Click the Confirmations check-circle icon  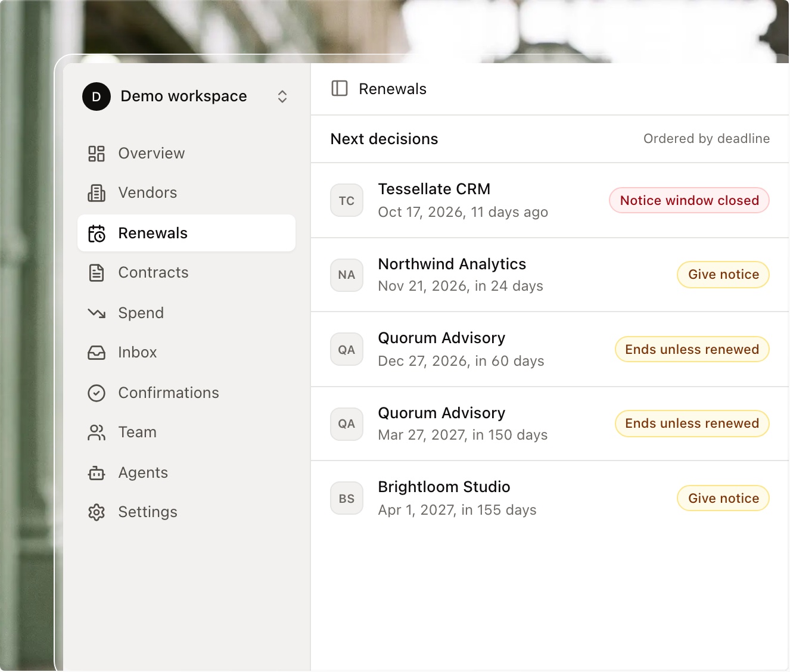click(x=97, y=393)
